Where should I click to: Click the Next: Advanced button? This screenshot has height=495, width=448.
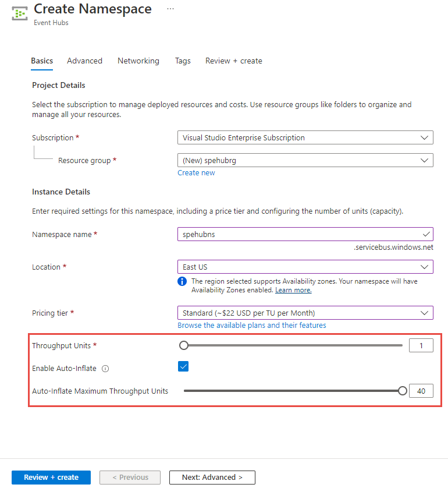click(x=212, y=477)
